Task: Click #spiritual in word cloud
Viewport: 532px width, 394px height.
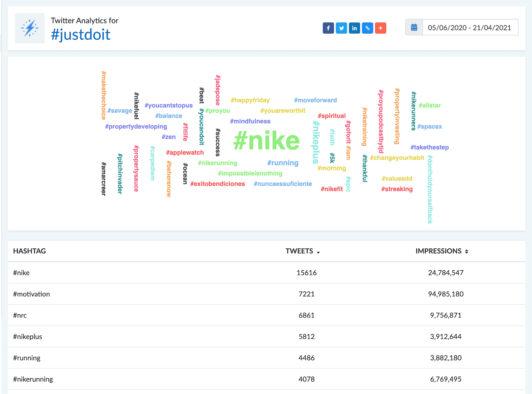Action: click(x=332, y=116)
